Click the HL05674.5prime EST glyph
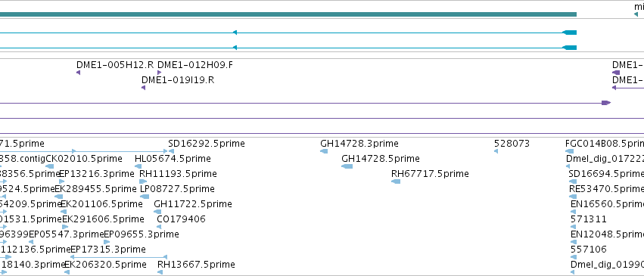 pyautogui.click(x=138, y=166)
